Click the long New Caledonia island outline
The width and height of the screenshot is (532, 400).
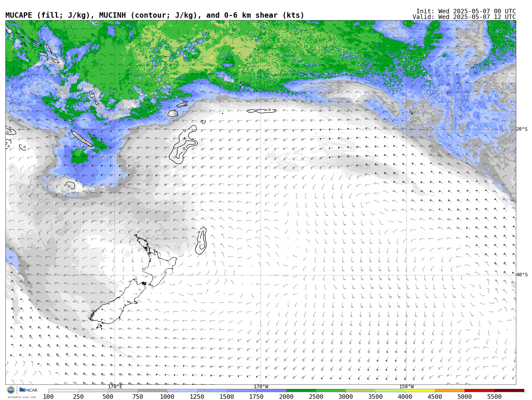click(x=82, y=139)
